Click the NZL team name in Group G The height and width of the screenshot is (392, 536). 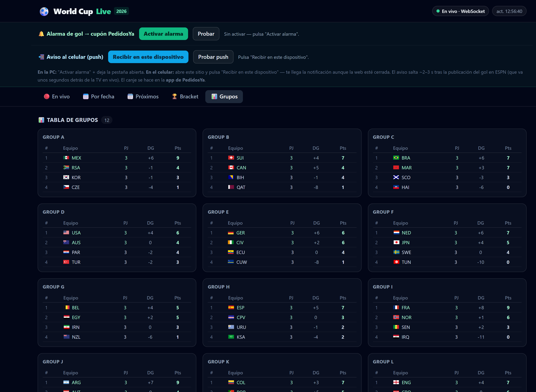[76, 337]
